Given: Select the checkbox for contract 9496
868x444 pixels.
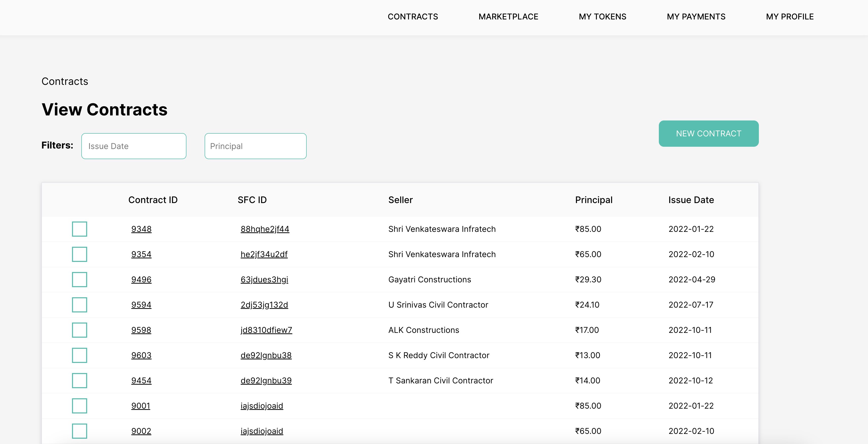Looking at the screenshot, I should tap(80, 279).
